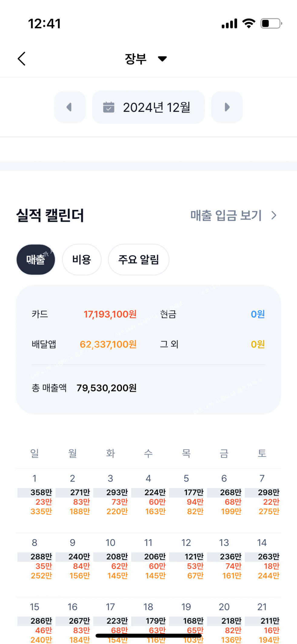This screenshot has width=297, height=644.
Task: Tap the Wi-Fi status icon
Action: (249, 23)
